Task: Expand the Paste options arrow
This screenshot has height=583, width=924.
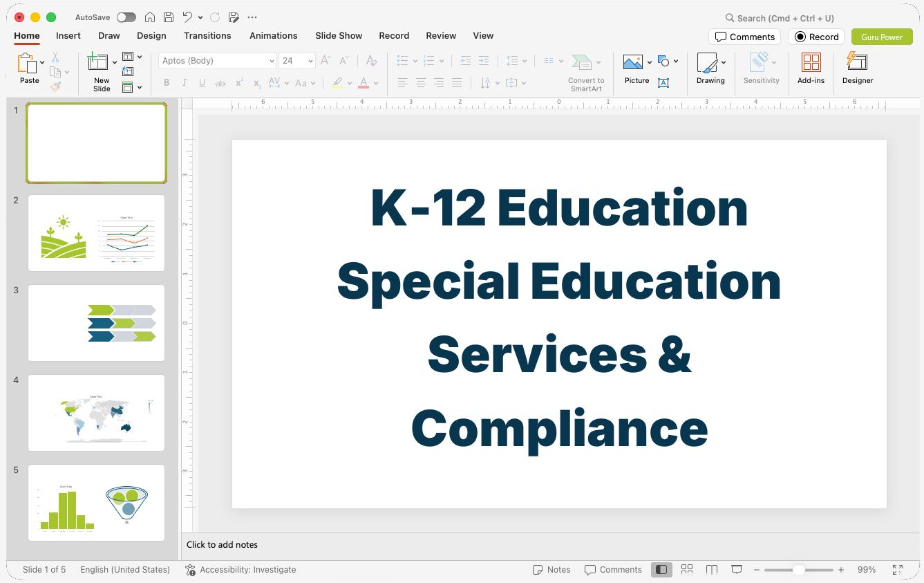Action: 42,62
